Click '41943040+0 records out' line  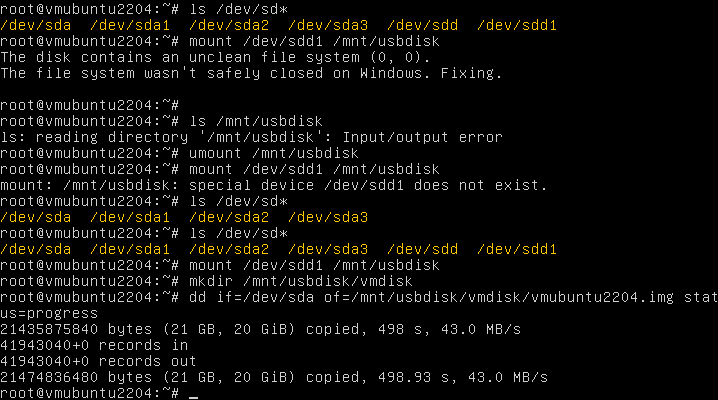click(98, 361)
